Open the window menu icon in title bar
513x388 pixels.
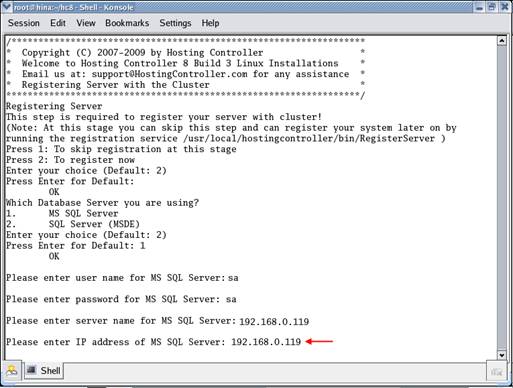click(x=6, y=7)
